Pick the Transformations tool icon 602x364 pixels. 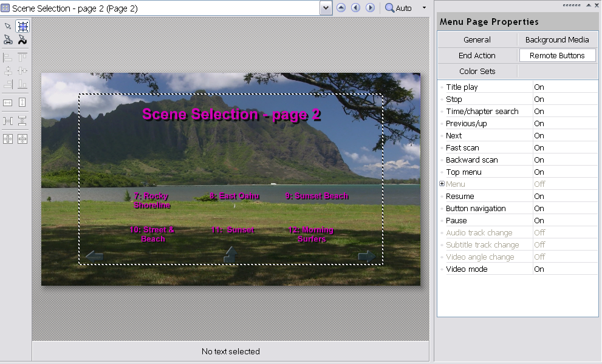(x=22, y=40)
